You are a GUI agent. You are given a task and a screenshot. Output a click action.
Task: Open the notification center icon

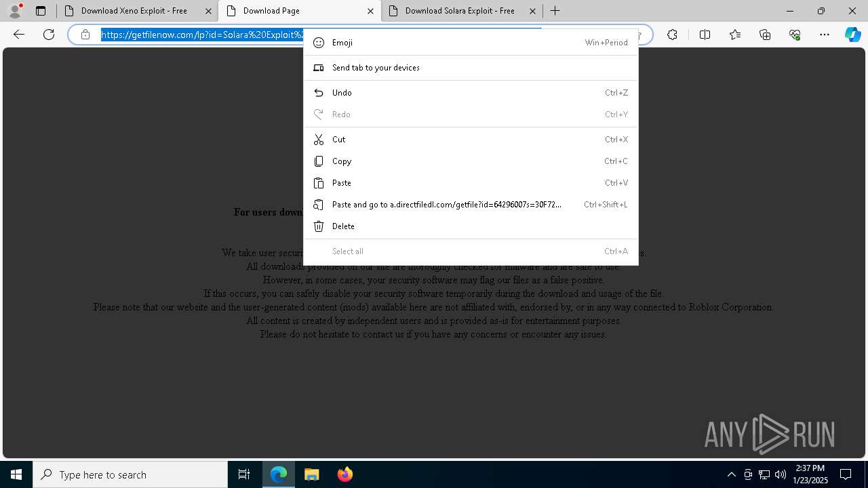[846, 474]
